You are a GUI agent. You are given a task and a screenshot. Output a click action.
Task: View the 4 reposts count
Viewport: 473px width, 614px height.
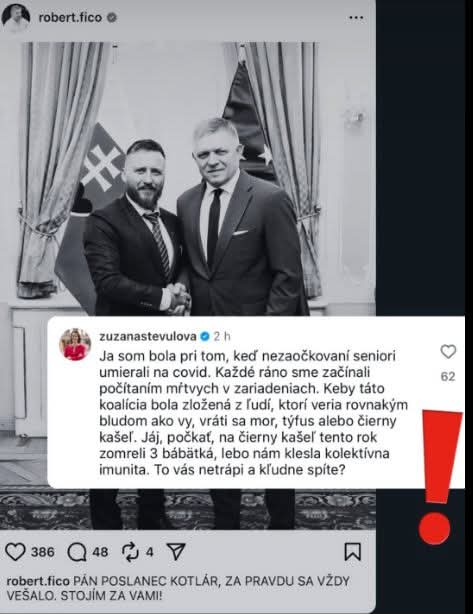click(150, 552)
